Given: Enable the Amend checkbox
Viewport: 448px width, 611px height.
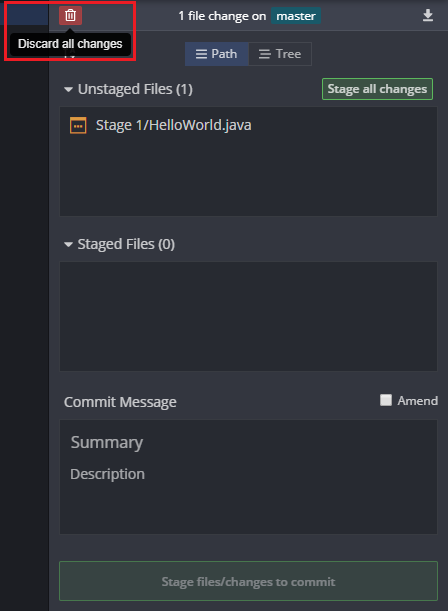Looking at the screenshot, I should [386, 400].
